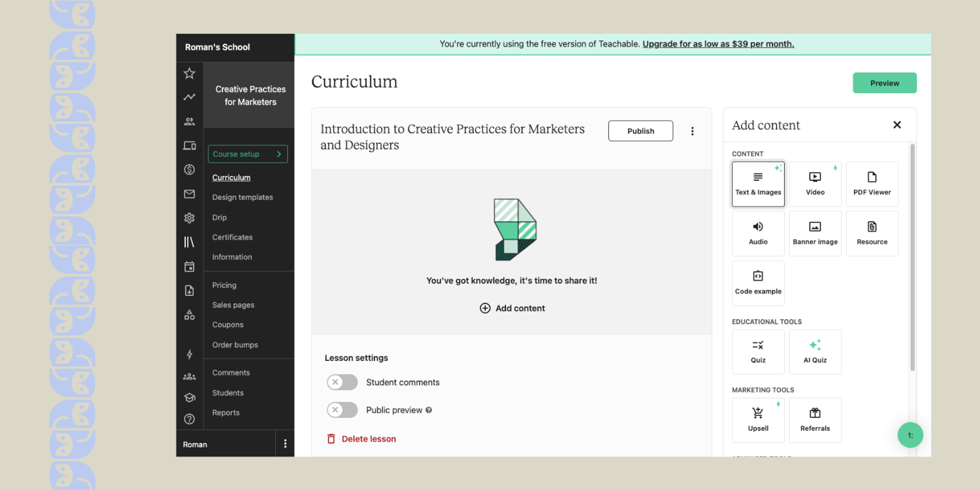Open the Drip menu item
Image resolution: width=980 pixels, height=490 pixels.
pyautogui.click(x=219, y=217)
